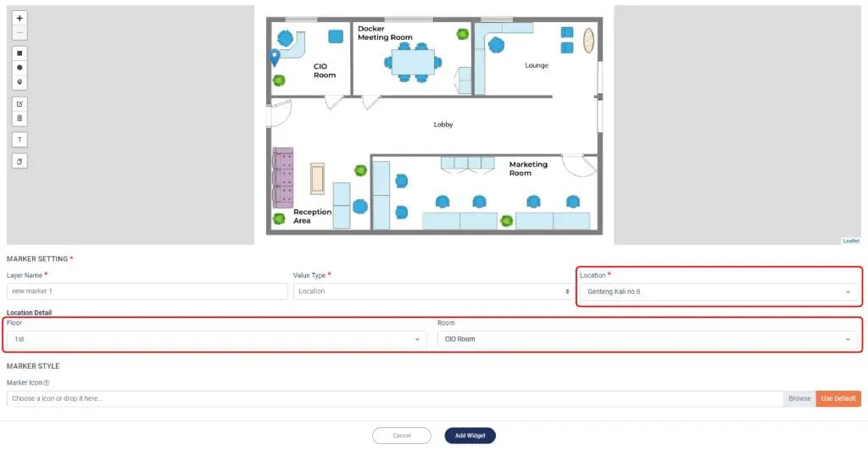Click the Layer Name input field
The width and height of the screenshot is (868, 450).
[147, 292]
